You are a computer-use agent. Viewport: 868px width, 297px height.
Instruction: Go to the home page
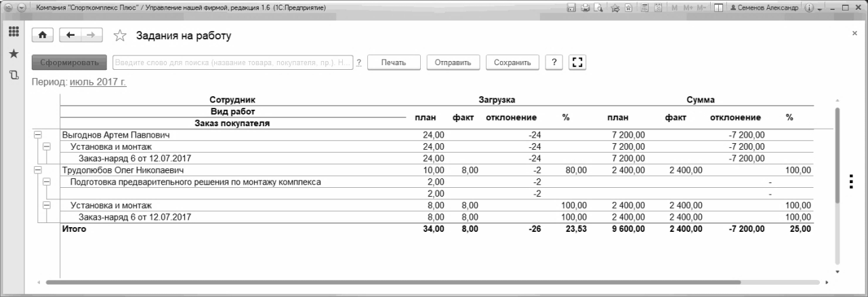(43, 35)
